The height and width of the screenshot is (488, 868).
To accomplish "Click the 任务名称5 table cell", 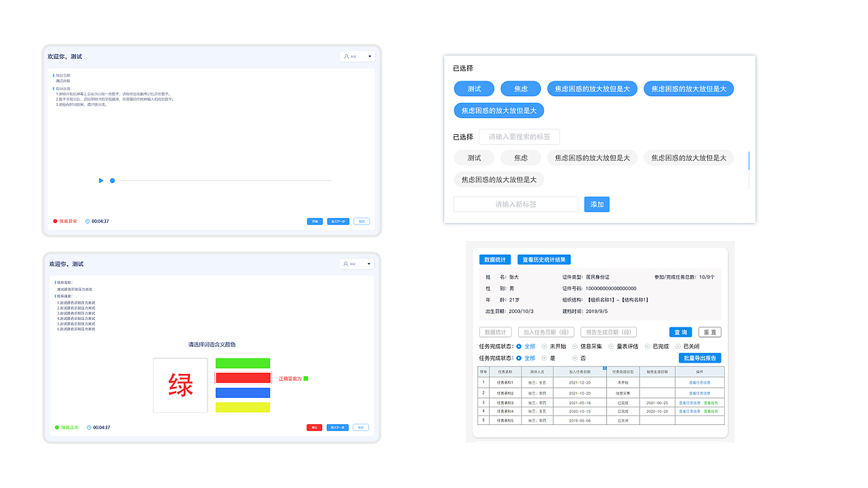I will pos(505,420).
